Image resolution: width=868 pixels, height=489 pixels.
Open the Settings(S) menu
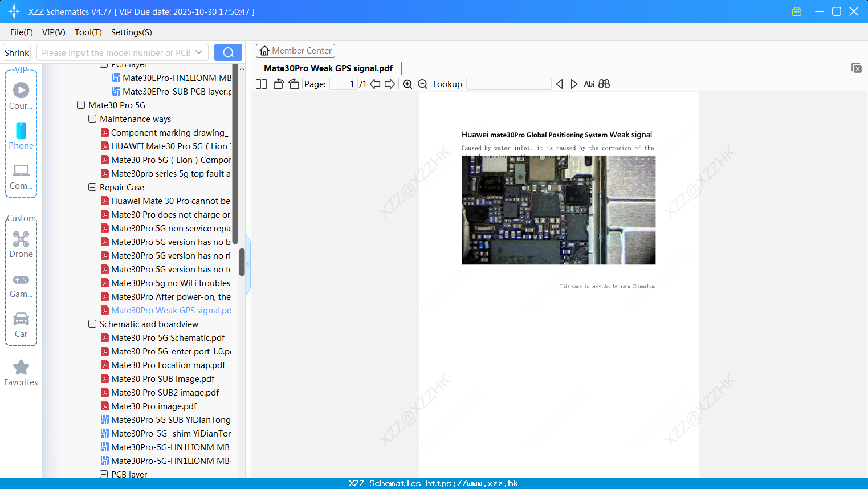tap(132, 32)
